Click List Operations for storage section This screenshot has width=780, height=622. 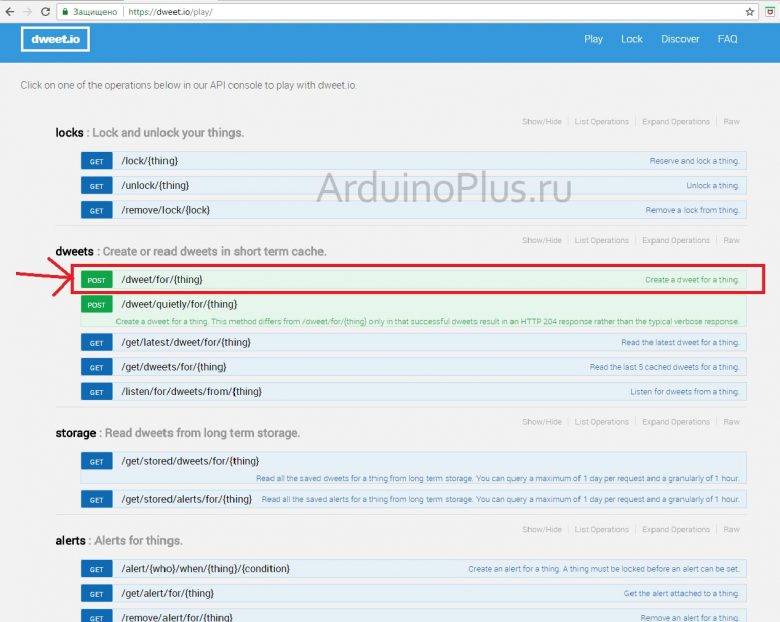pos(601,422)
